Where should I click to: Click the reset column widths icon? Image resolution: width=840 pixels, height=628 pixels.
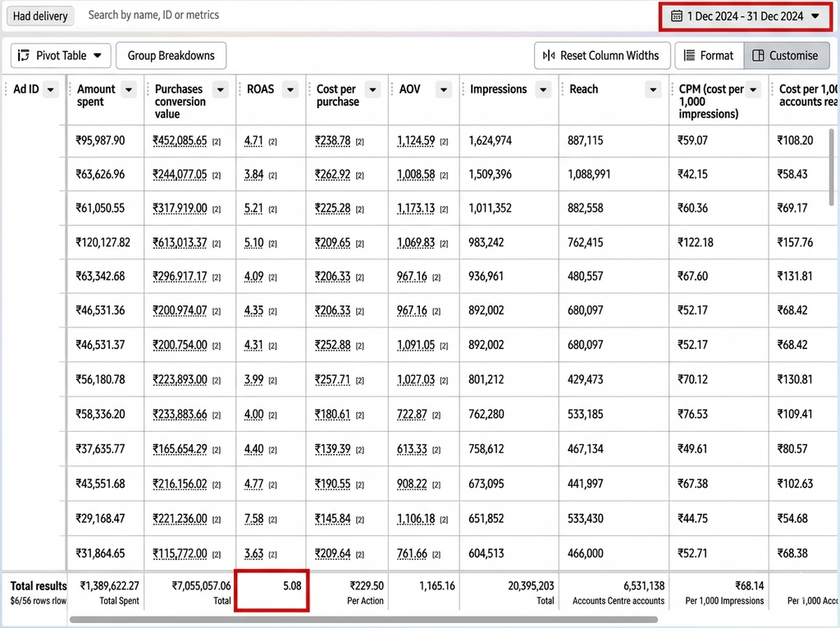(549, 56)
